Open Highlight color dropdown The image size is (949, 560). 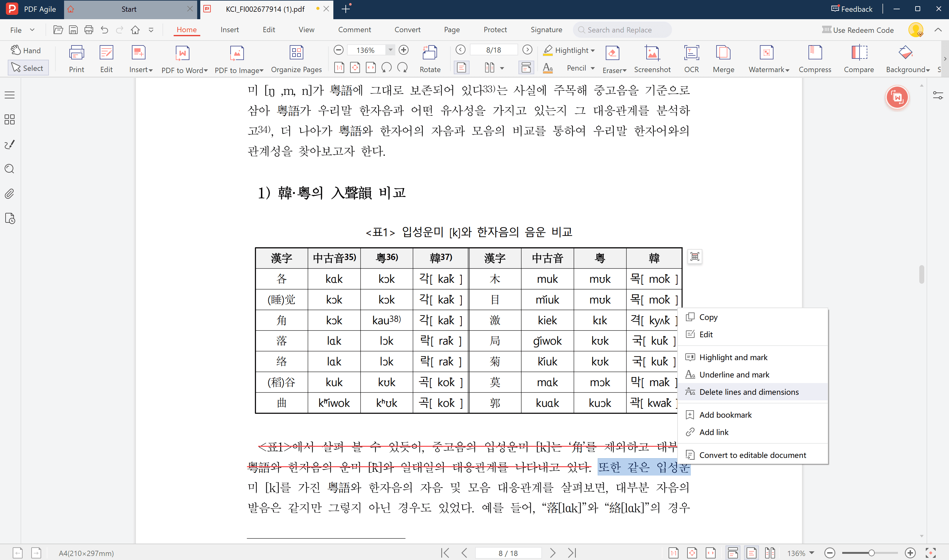593,50
